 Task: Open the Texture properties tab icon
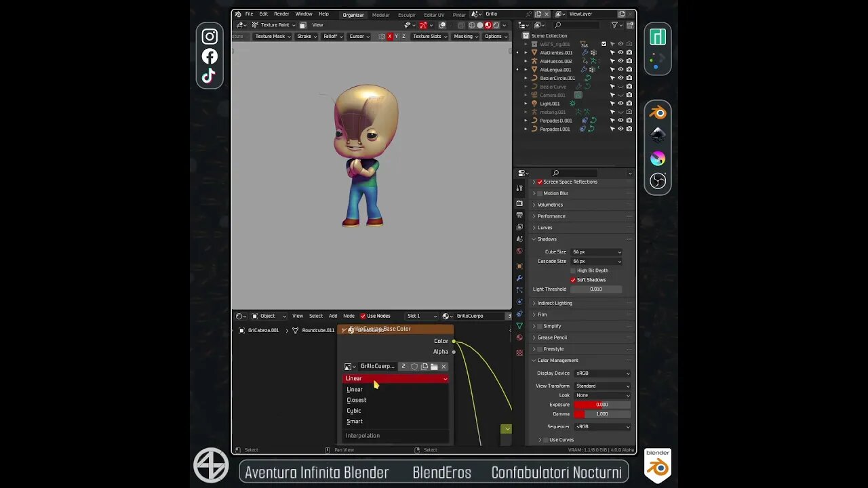click(519, 352)
